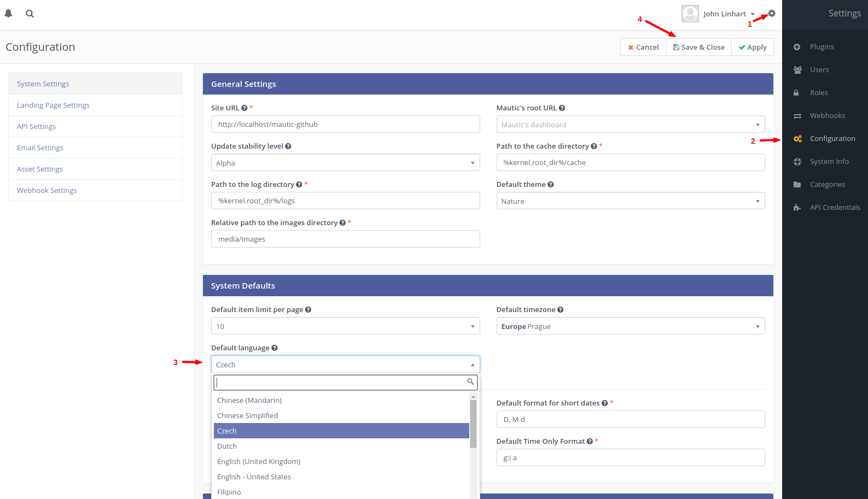Click help icon for log directory path
Image resolution: width=868 pixels, height=499 pixels.
coord(299,185)
